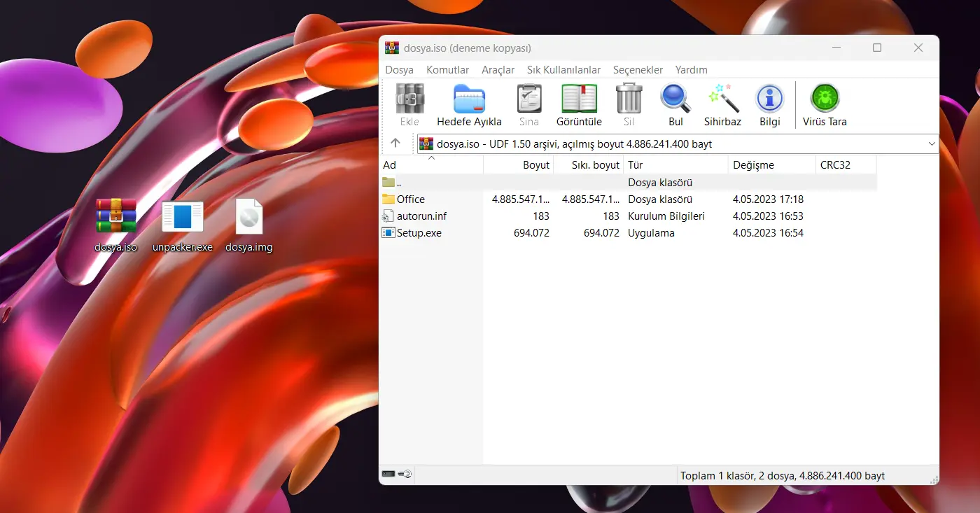Extract archive with Hedefe Ayıkla
Image resolution: width=980 pixels, height=513 pixels.
tap(469, 99)
